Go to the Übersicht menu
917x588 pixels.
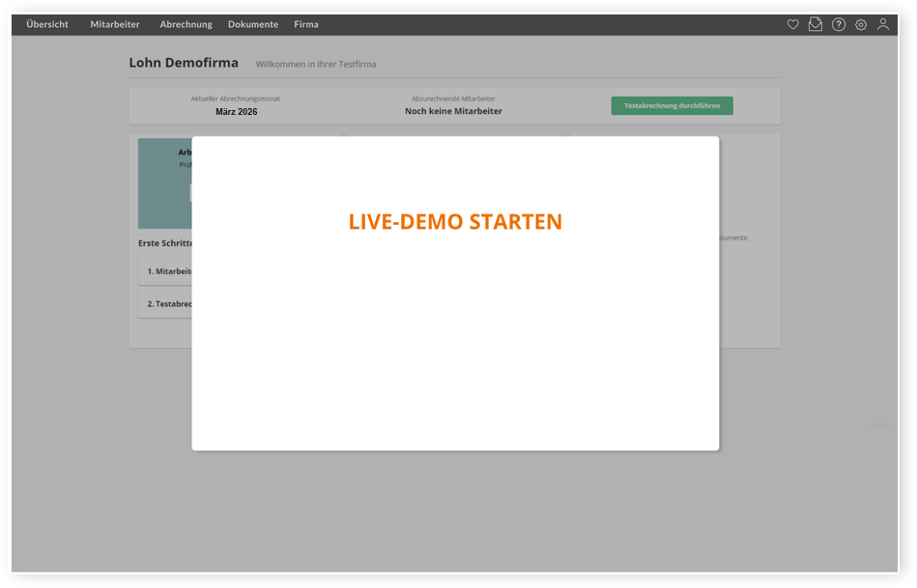click(47, 24)
